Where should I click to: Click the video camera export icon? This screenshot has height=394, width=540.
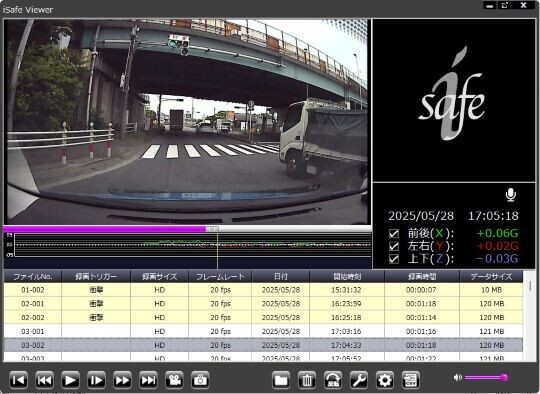pos(174,380)
